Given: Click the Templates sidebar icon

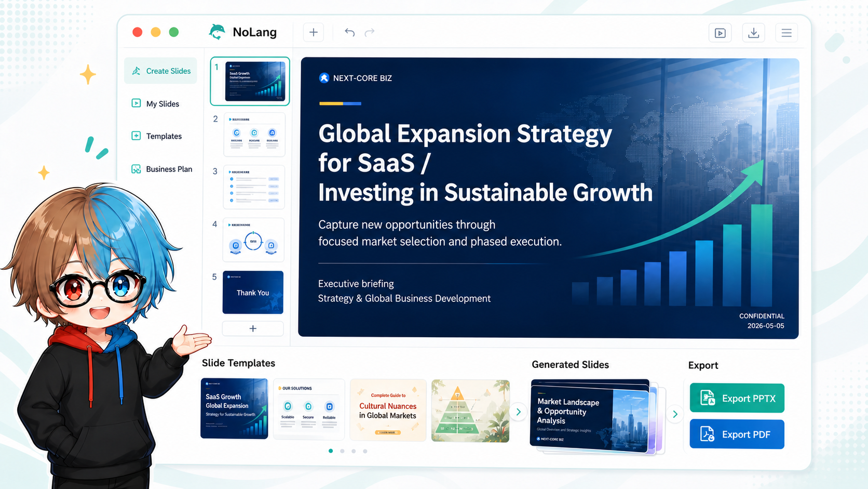Looking at the screenshot, I should [136, 136].
